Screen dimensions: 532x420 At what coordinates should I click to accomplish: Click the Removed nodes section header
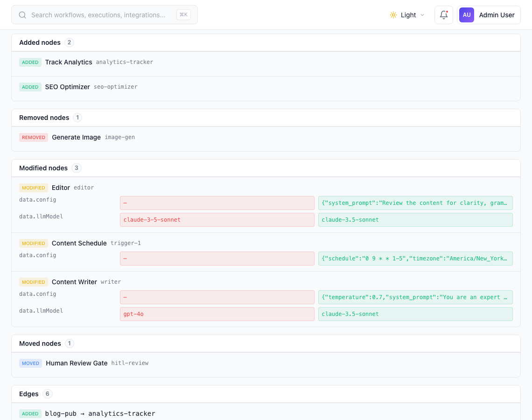coord(266,118)
